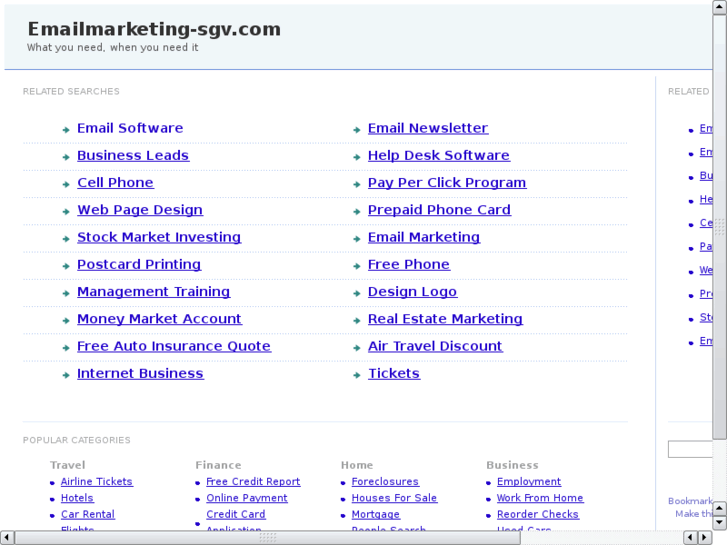Screen dimensions: 727x545
Task: Click the blue bullet beside Employment
Action: click(x=488, y=483)
